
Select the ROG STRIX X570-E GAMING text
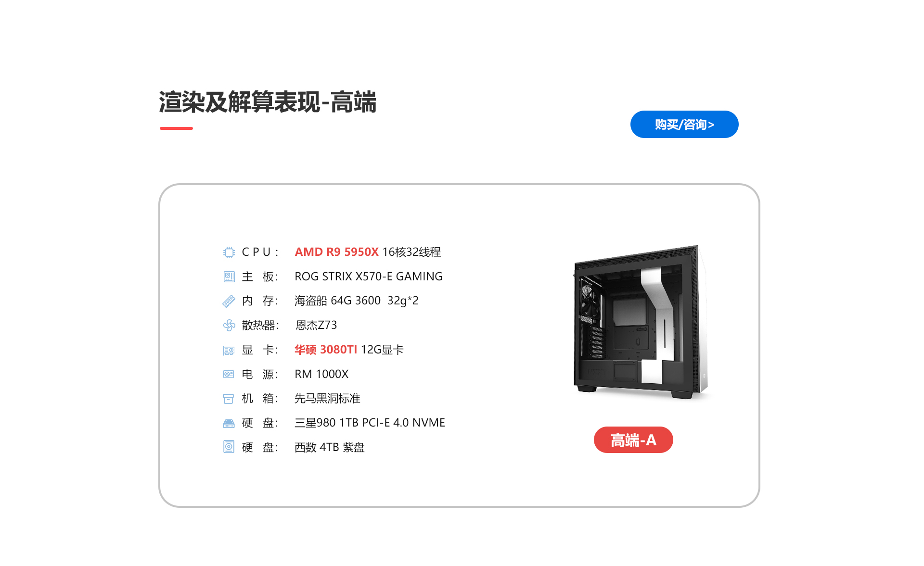pyautogui.click(x=369, y=277)
